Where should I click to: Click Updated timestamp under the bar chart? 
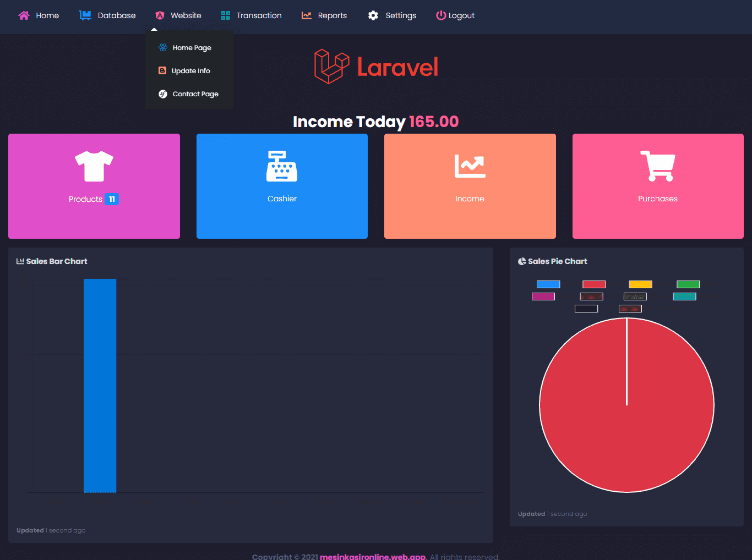51,530
